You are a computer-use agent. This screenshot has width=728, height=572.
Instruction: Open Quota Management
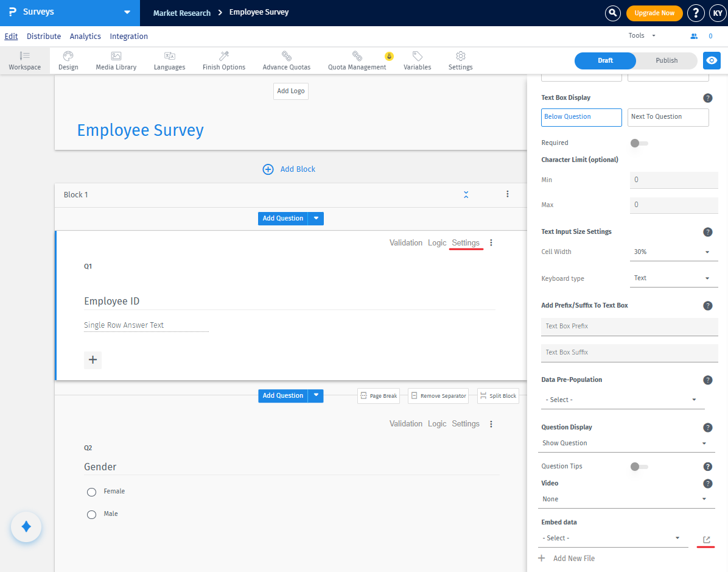click(x=357, y=61)
